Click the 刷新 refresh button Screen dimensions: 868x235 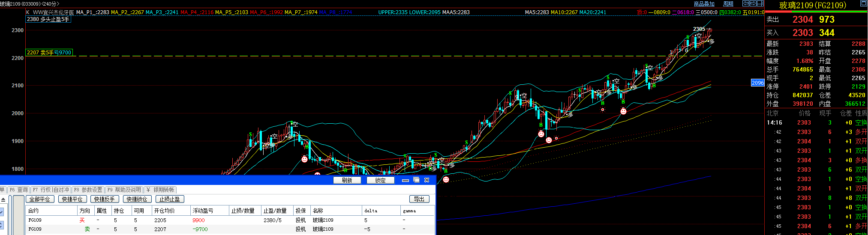click(347, 180)
